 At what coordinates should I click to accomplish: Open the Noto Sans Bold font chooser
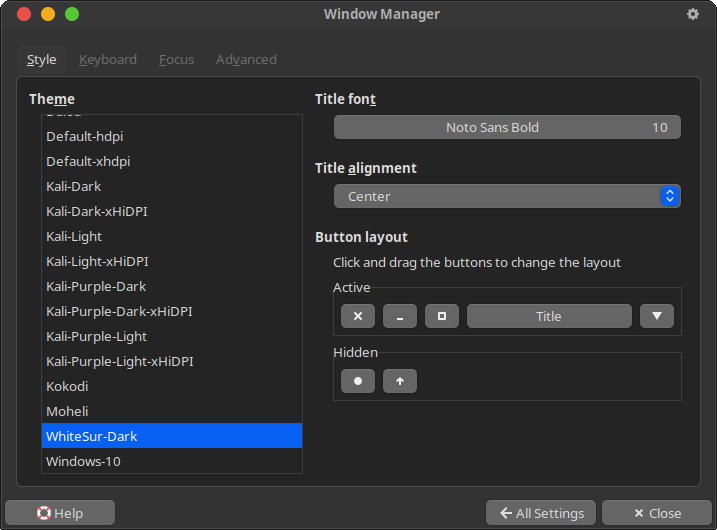pyautogui.click(x=507, y=127)
